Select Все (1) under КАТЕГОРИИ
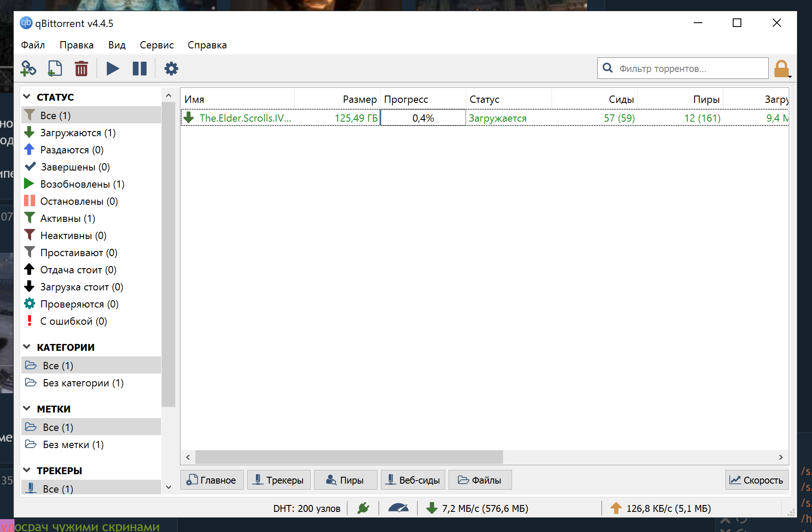Image resolution: width=812 pixels, height=532 pixels. click(91, 366)
